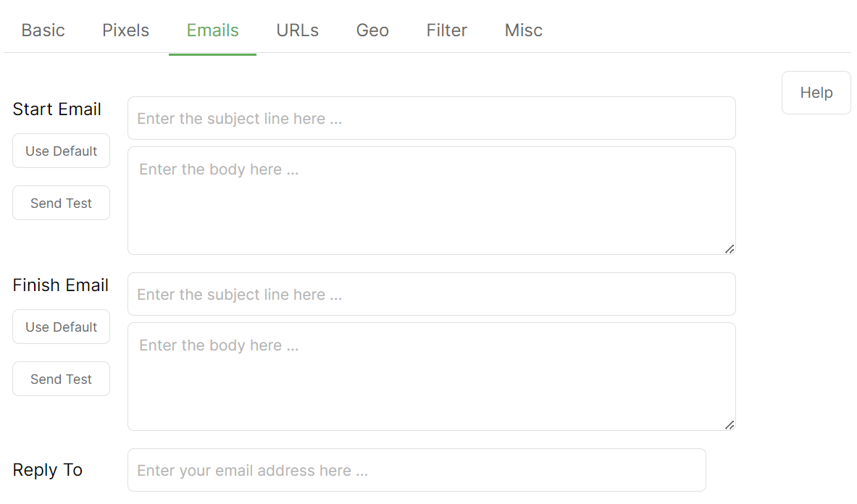Click into the Finish Email body textarea
This screenshot has width=857, height=504.
point(431,377)
